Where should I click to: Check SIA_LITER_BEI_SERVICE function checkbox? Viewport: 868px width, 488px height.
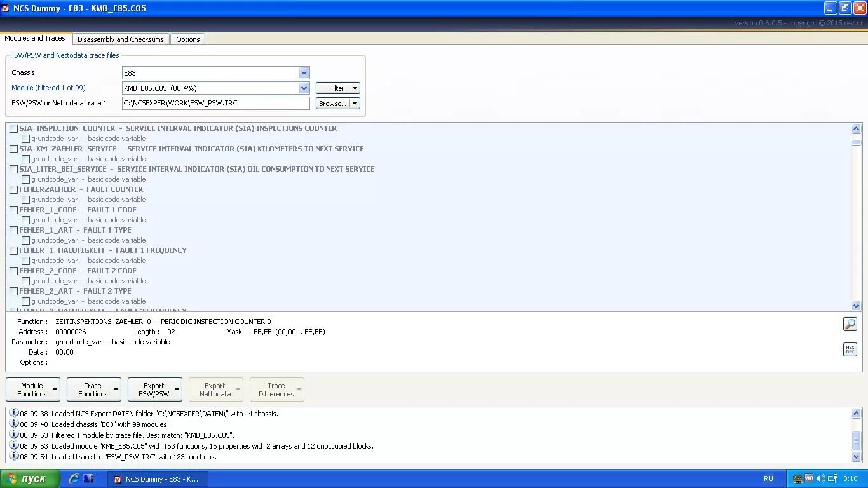click(x=13, y=169)
